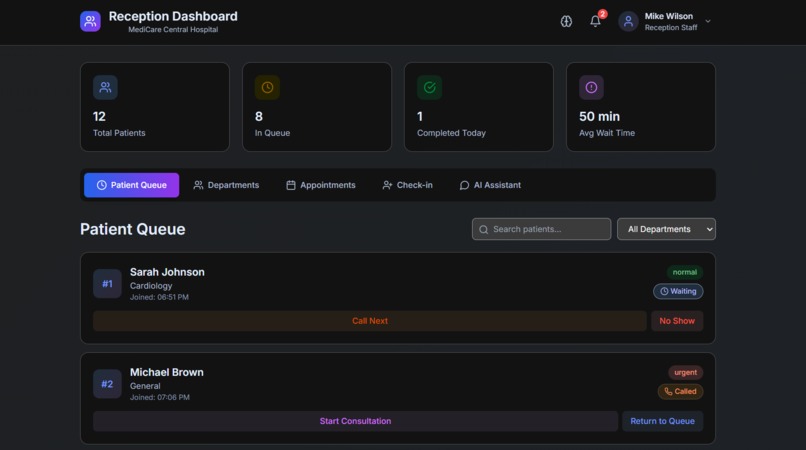Open the Appointments tab
Screen dimensions: 806x450
click(321, 185)
